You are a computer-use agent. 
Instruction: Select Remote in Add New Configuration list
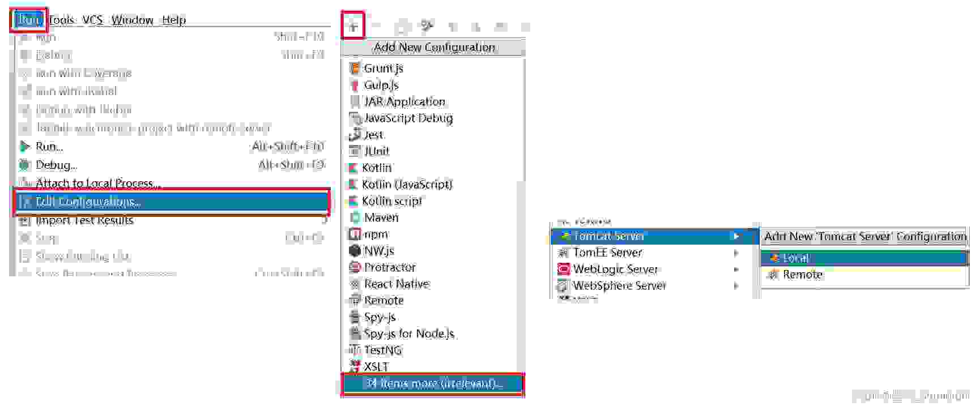pyautogui.click(x=384, y=301)
